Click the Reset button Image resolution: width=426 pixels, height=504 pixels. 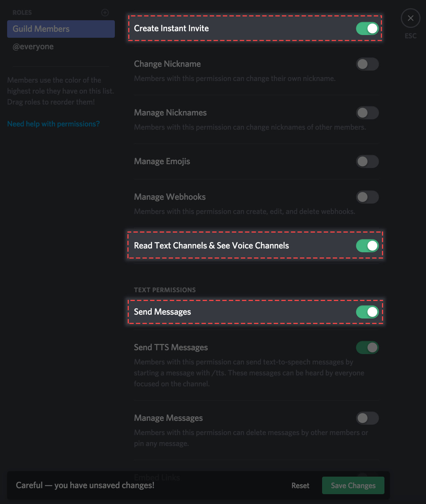[x=300, y=486]
